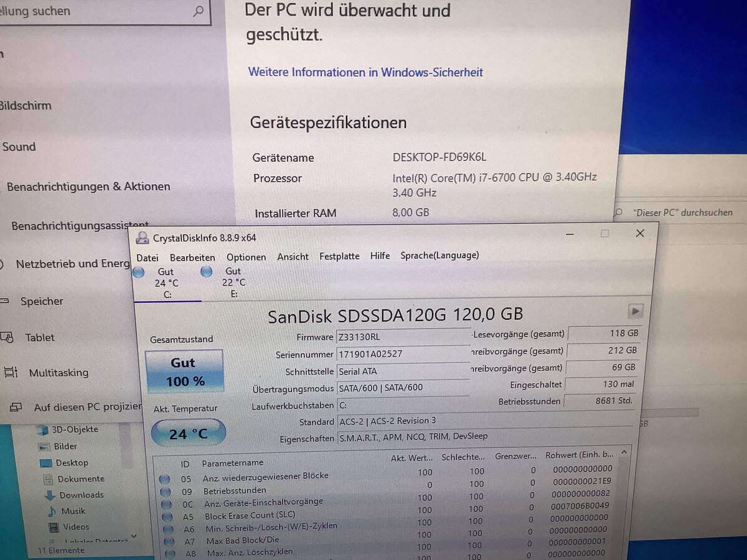Click the Übertragungsmodus field SATA/600

coord(403,388)
